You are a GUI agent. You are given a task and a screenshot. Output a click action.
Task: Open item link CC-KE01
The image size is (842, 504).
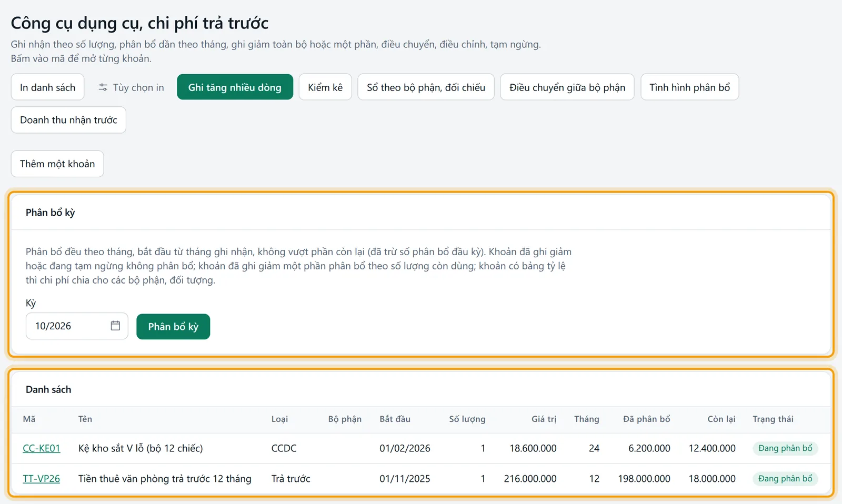(42, 448)
